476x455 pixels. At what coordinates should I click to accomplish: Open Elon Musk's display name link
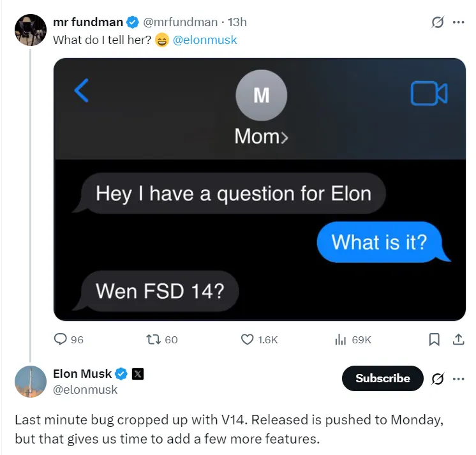point(82,374)
